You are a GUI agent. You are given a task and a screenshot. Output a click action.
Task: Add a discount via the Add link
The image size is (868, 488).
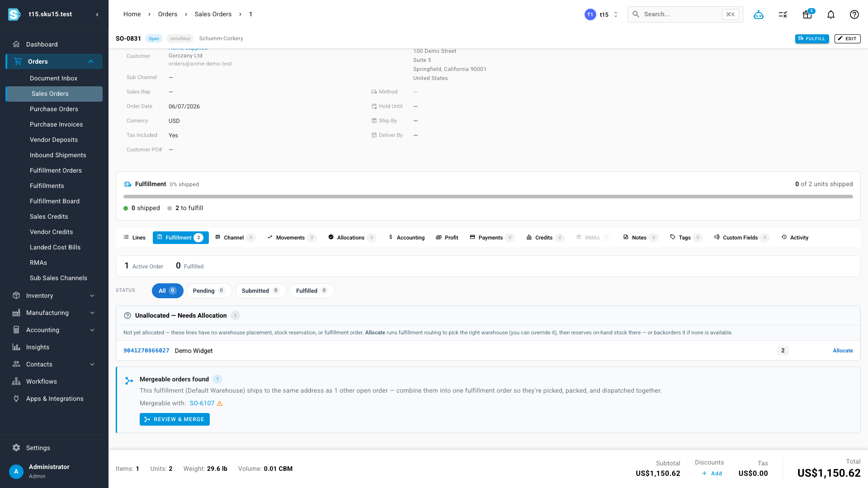click(712, 474)
